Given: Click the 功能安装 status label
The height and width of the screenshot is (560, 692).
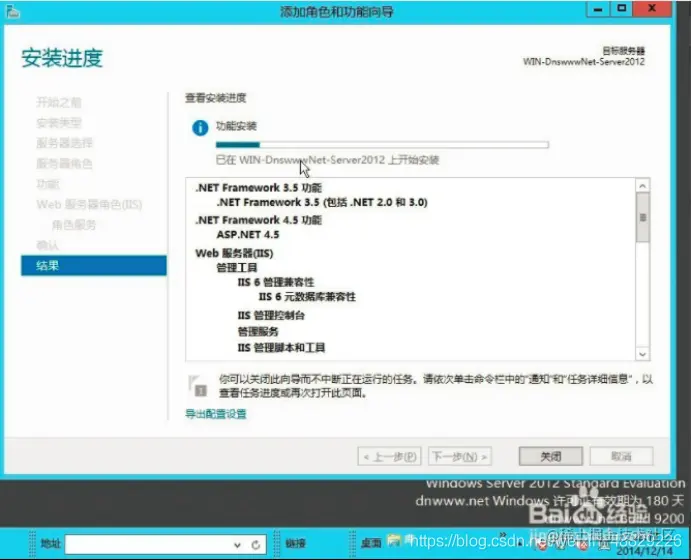Looking at the screenshot, I should (236, 126).
